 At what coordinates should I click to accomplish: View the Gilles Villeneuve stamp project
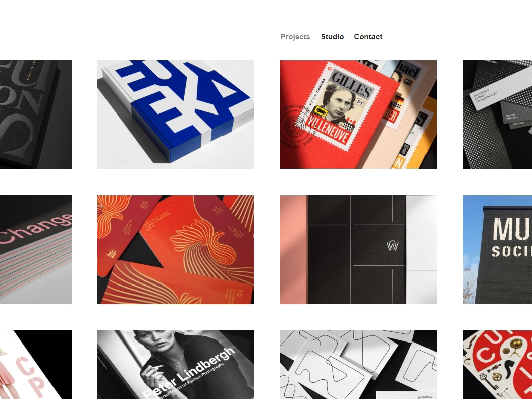[x=358, y=114]
